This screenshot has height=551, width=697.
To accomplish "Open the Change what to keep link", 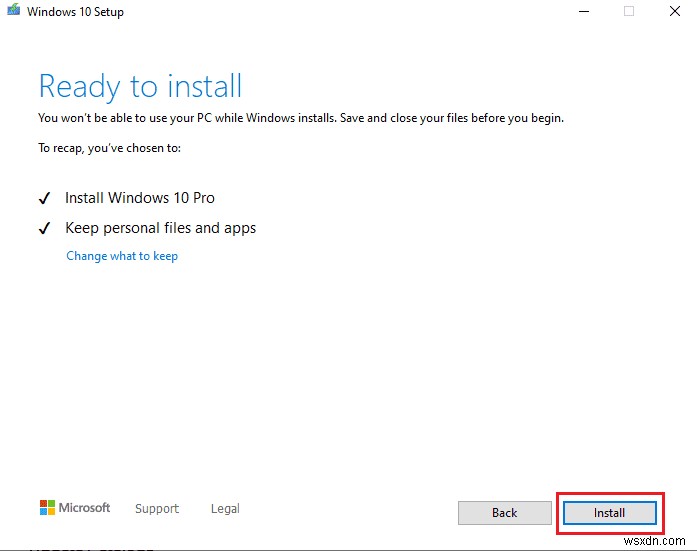I will pos(122,256).
